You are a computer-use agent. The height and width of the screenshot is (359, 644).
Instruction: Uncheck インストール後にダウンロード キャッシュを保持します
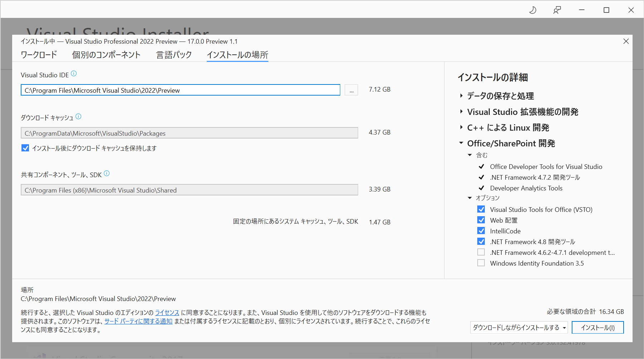tap(25, 148)
